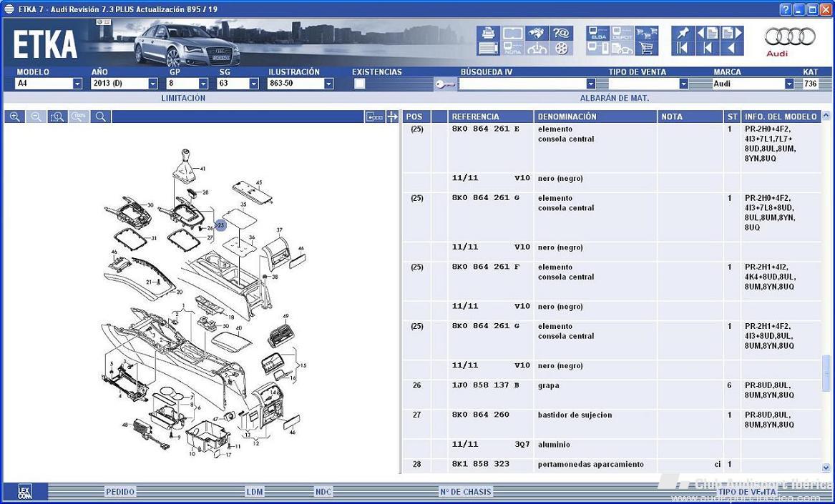Click the multiple shopping carts icon
Screen dimensions: 835x504
[647, 33]
